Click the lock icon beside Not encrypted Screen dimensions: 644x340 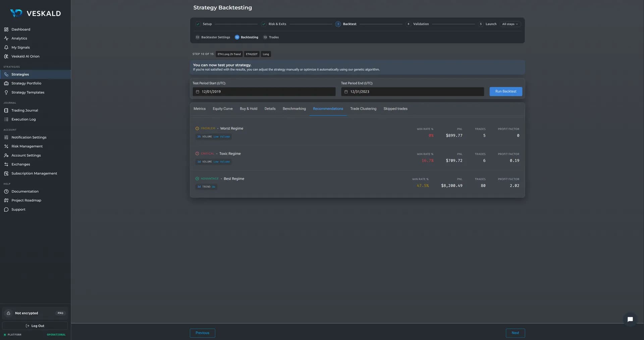tap(9, 313)
